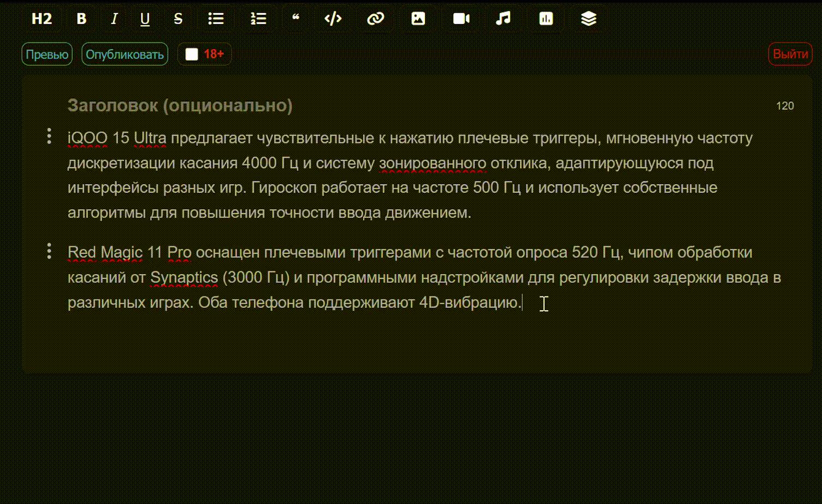The width and height of the screenshot is (822, 504).
Task: Insert an image into the post
Action: (x=418, y=19)
